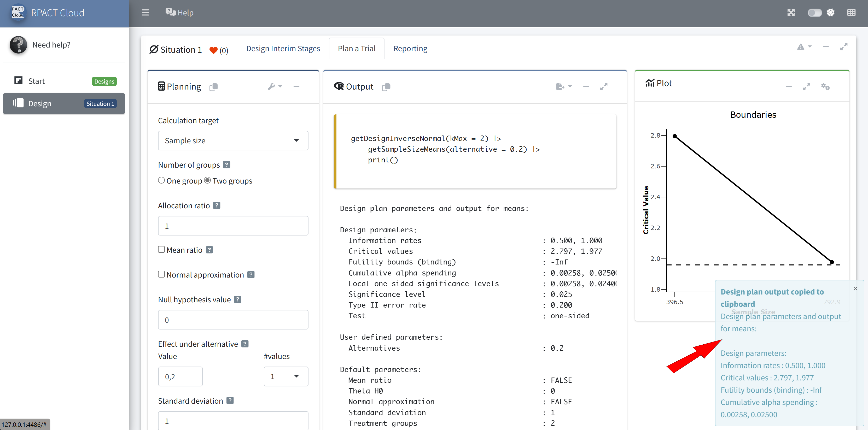Click the heart favorite icon beside Situation 1
The height and width of the screenshot is (430, 868).
213,50
